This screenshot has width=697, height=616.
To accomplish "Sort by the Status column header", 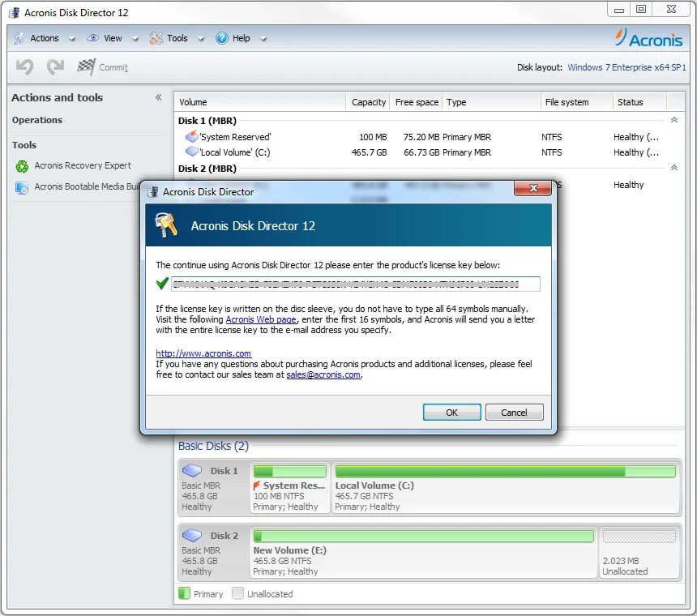I will (x=639, y=102).
